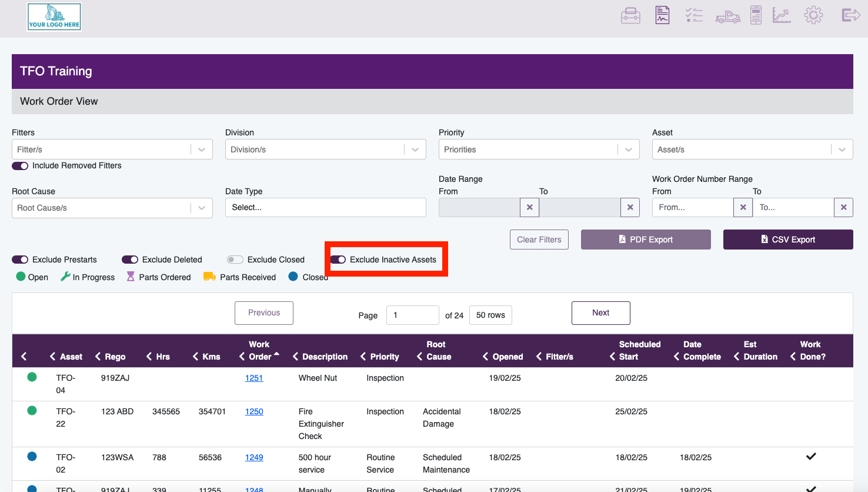Open the truck assets icon
Viewport: 868px width, 492px height.
(728, 16)
